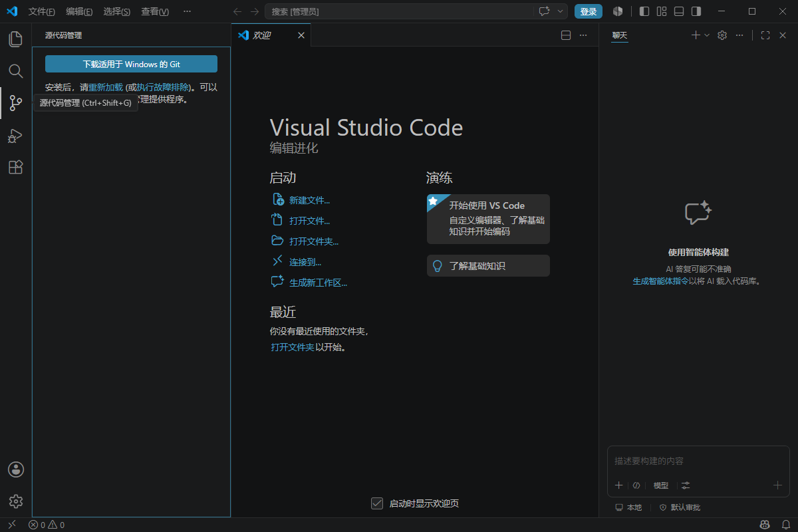This screenshot has height=532, width=798.
Task: Open the Accounts icon in activity bar
Action: 16,469
